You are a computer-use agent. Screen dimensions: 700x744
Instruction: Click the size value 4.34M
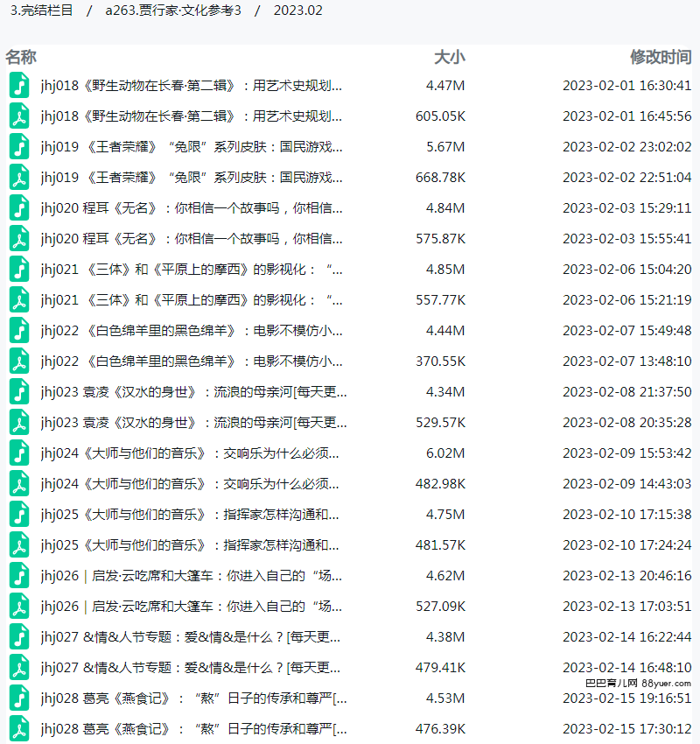tap(445, 392)
